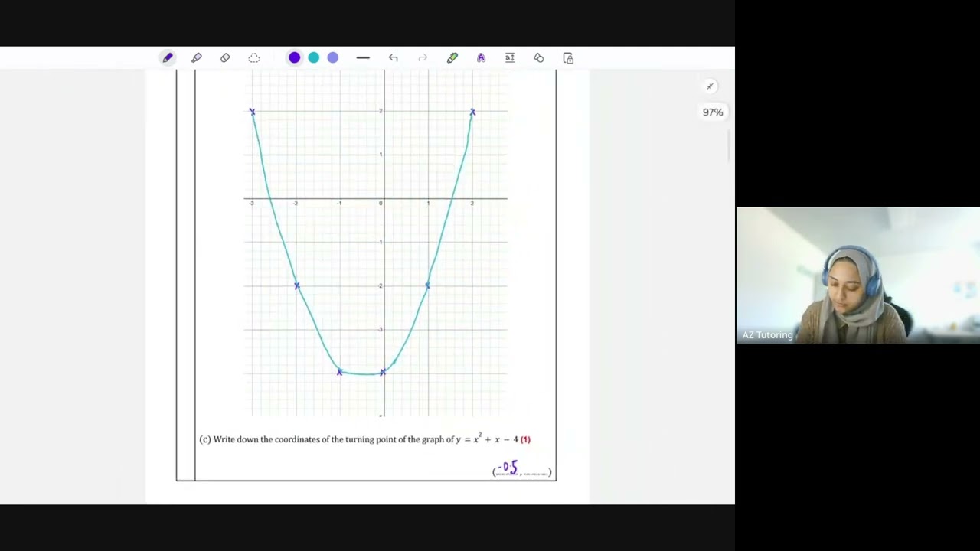Screen dimensions: 980x551
Task: Click the question (c) turning point text
Action: (x=365, y=439)
